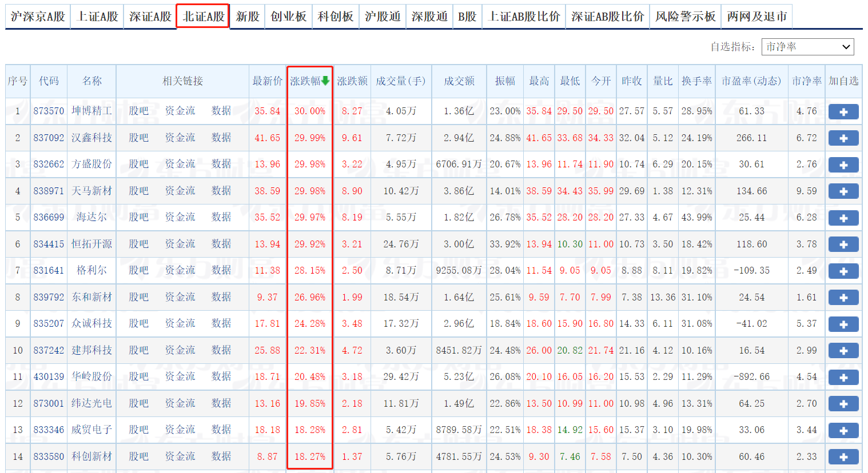Open 股吧 link for 汉鑫科技
Screen dimensions: 868x473
pos(138,138)
